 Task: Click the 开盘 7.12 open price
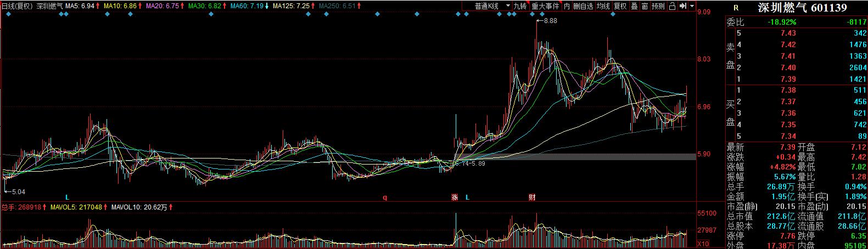pyautogui.click(x=859, y=148)
